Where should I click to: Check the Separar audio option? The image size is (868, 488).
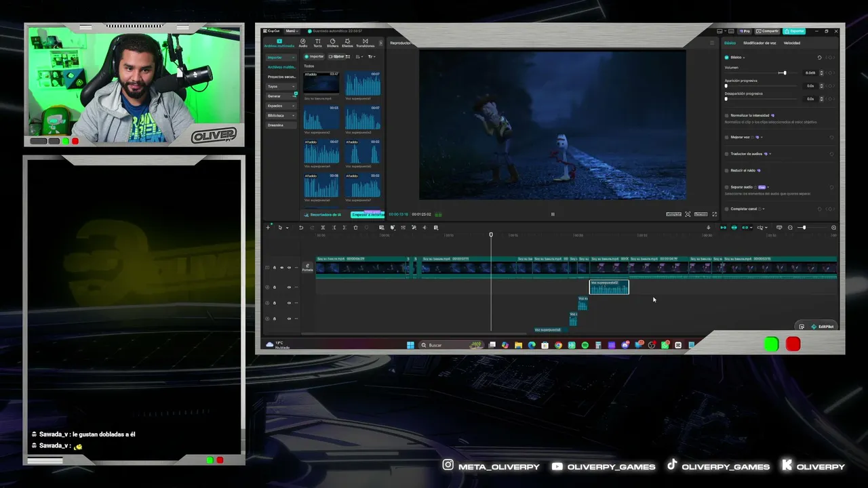click(x=726, y=187)
